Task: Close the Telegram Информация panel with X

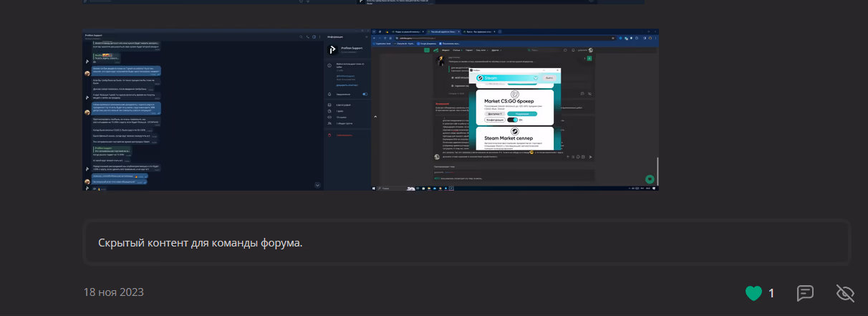Action: click(x=365, y=36)
